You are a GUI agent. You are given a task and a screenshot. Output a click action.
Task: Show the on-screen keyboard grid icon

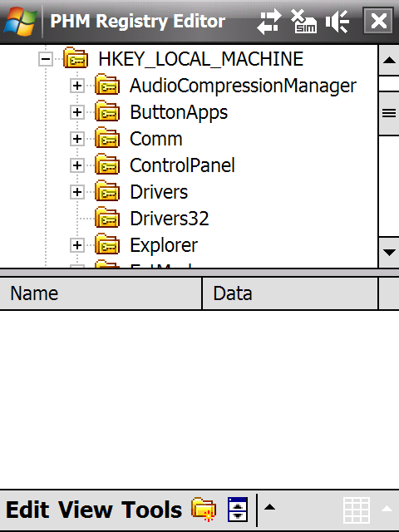[357, 510]
